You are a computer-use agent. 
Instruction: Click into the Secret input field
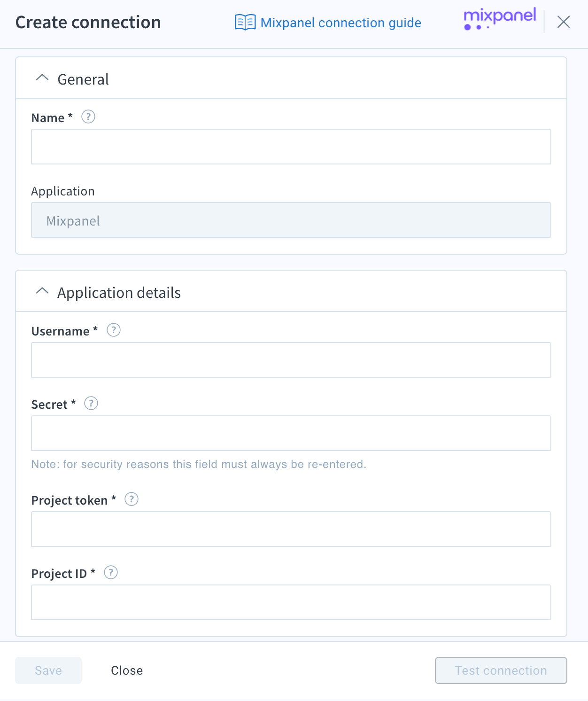pyautogui.click(x=291, y=433)
